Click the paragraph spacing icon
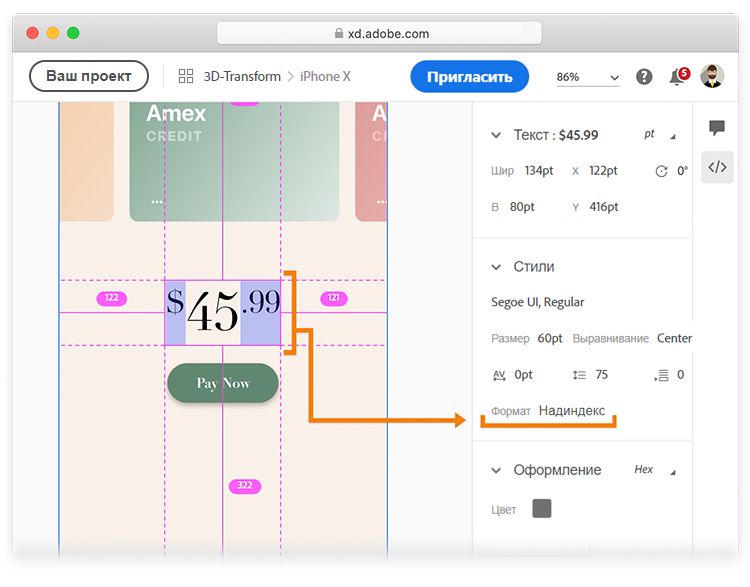This screenshot has width=750, height=587. (661, 375)
